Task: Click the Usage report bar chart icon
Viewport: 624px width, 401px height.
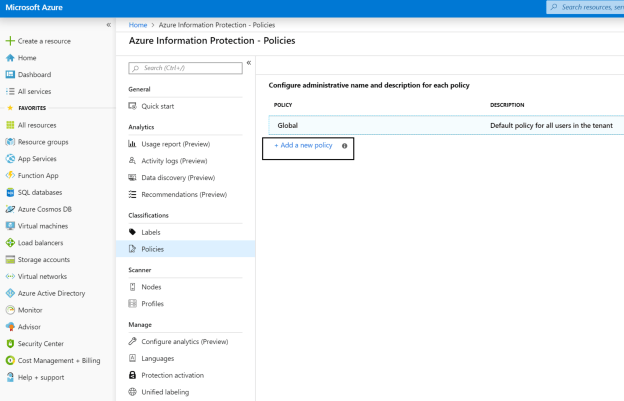Action: [x=132, y=144]
